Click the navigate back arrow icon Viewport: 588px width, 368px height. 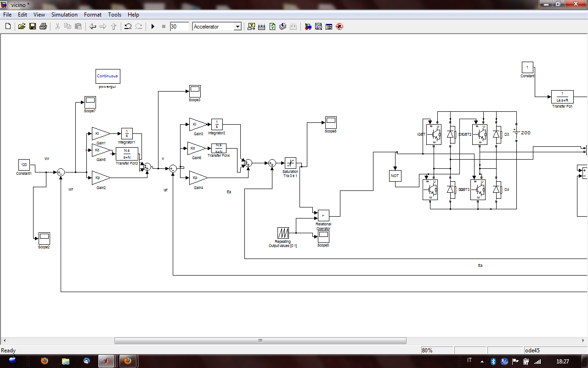(x=93, y=27)
